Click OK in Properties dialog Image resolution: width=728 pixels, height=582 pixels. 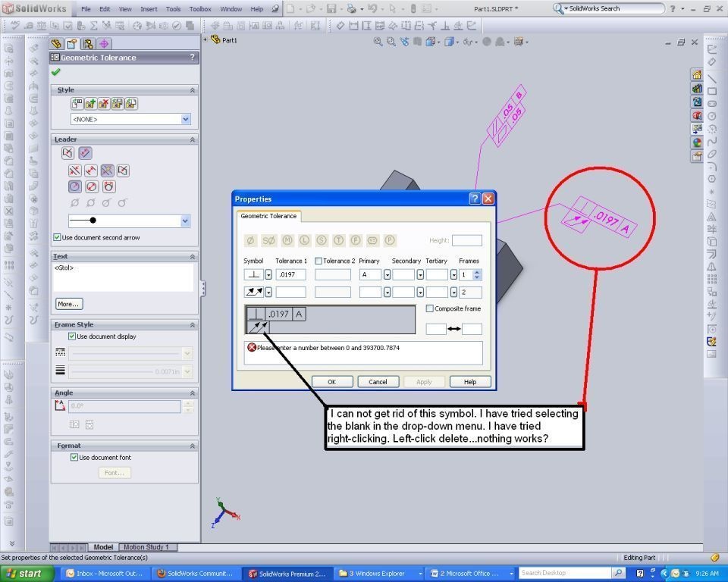point(331,381)
